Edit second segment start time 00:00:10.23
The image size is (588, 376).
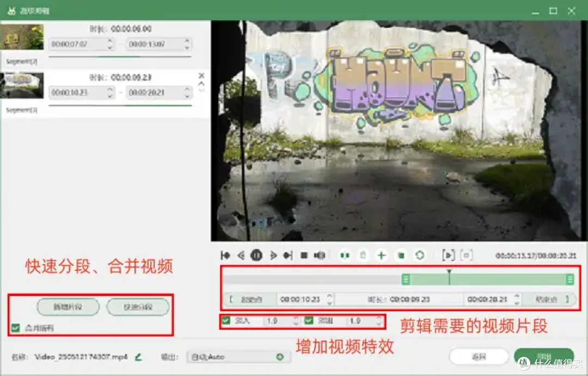tap(77, 92)
